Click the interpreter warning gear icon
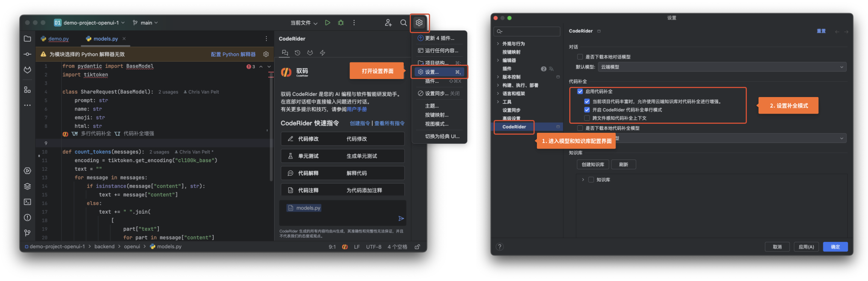The height and width of the screenshot is (281, 868). [x=266, y=54]
